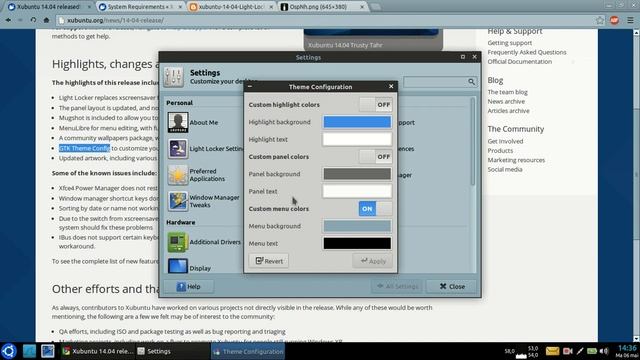Close the OsphhJ.png browser tab
Screen dimensions: 640x360
(362, 7)
